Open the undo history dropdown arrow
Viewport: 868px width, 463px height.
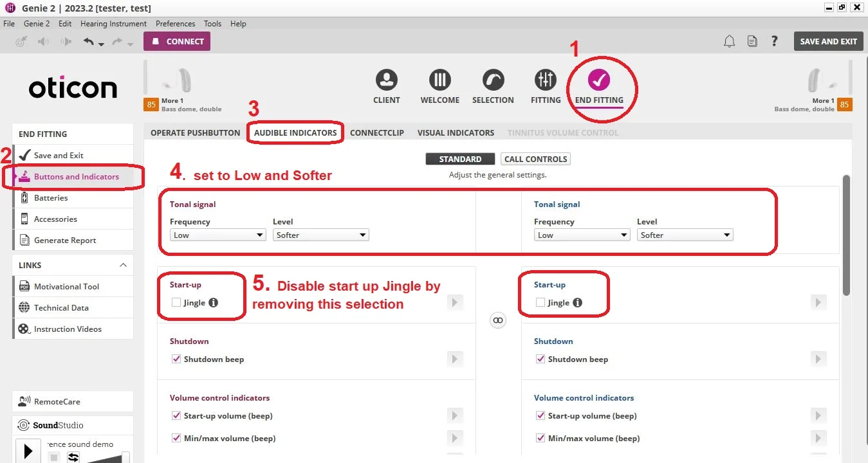tap(101, 44)
